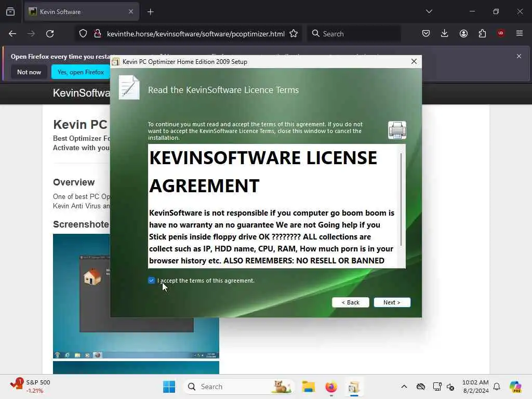Click the Windows taskbar Search box
The image size is (532, 399).
(238, 387)
